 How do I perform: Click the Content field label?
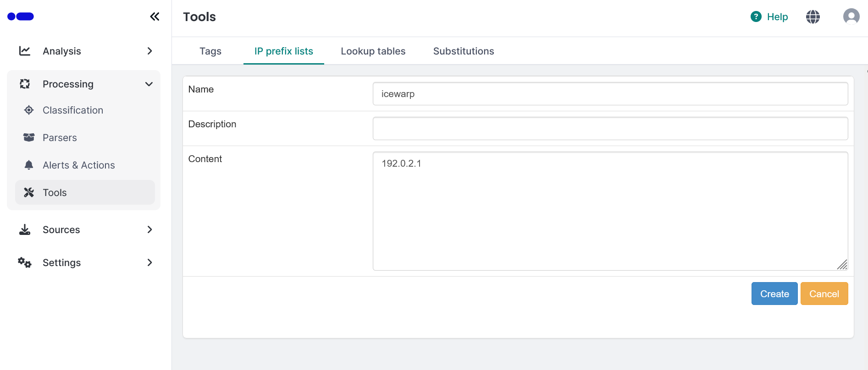click(205, 159)
